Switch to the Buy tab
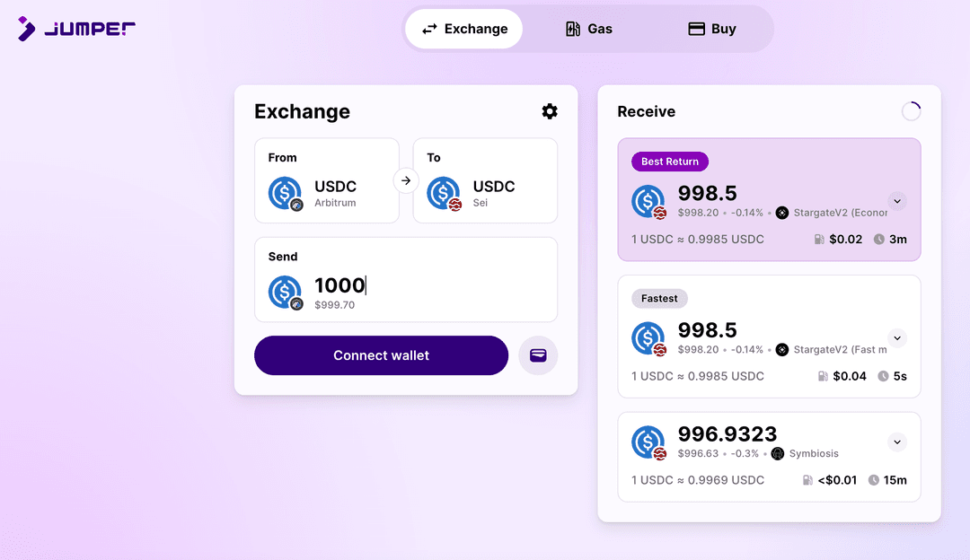 [712, 29]
